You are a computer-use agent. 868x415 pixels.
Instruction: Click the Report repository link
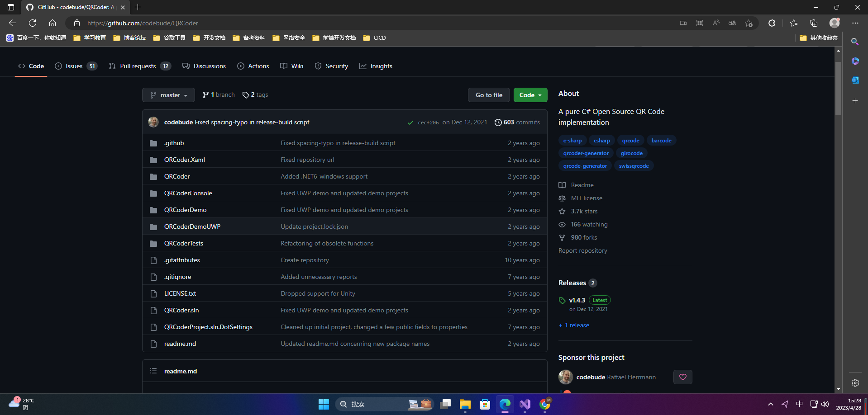click(583, 251)
